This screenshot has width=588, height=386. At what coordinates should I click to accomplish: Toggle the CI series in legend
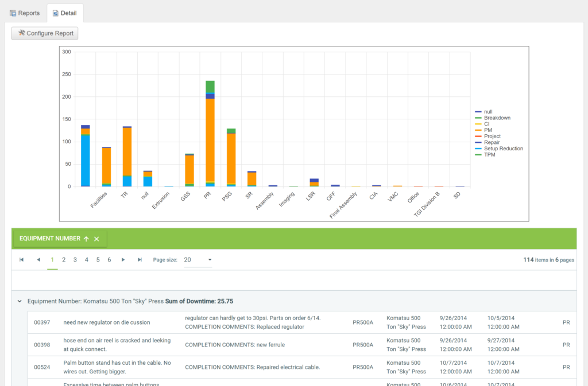tap(482, 124)
